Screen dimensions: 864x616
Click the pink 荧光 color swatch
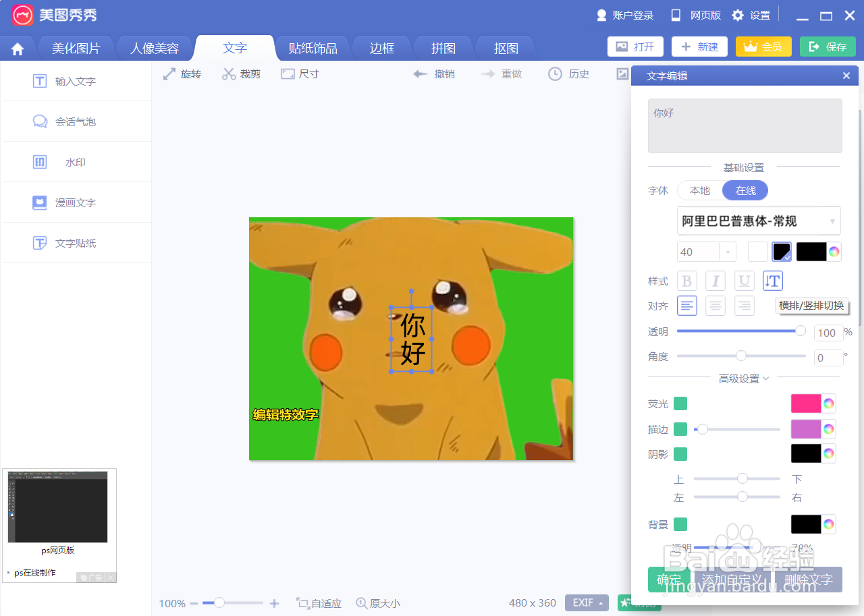[x=806, y=403]
